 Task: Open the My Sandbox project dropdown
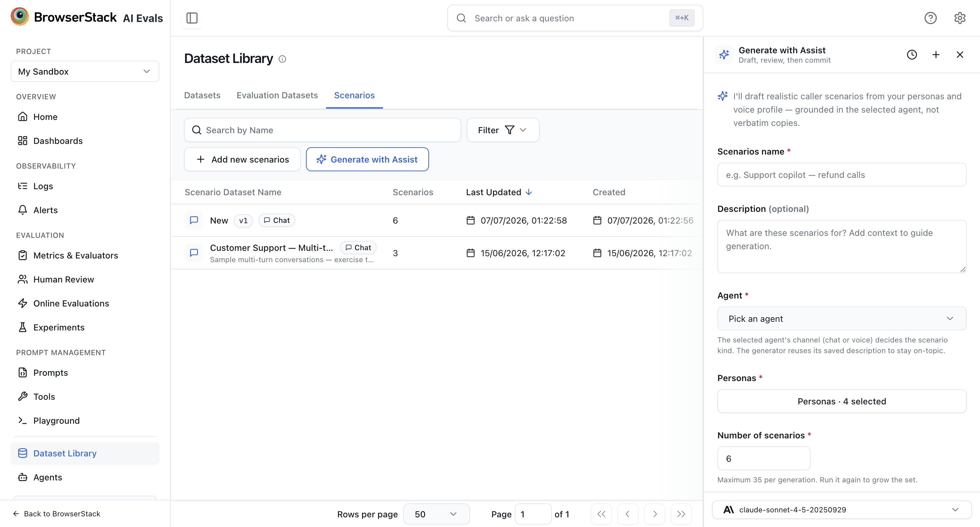pyautogui.click(x=85, y=71)
